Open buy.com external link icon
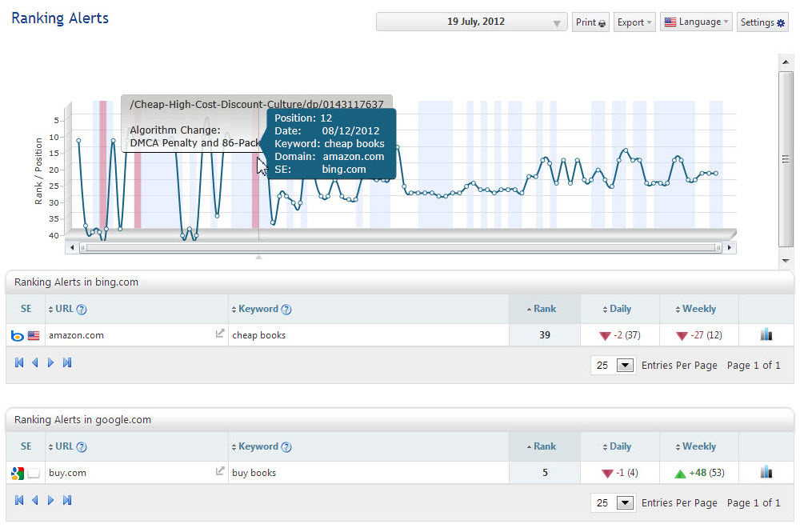The height and width of the screenshot is (532, 800). [x=220, y=472]
